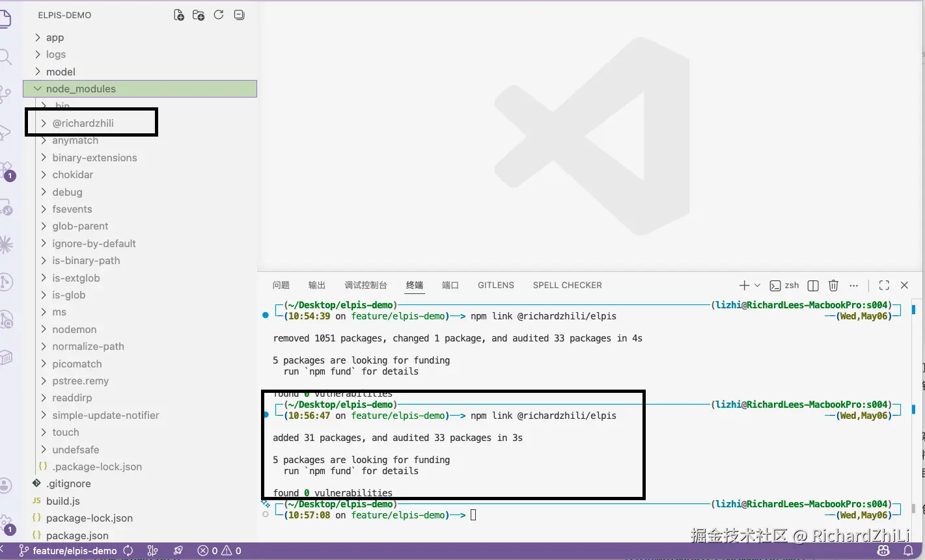
Task: Open the 端口 tab
Action: 450,285
